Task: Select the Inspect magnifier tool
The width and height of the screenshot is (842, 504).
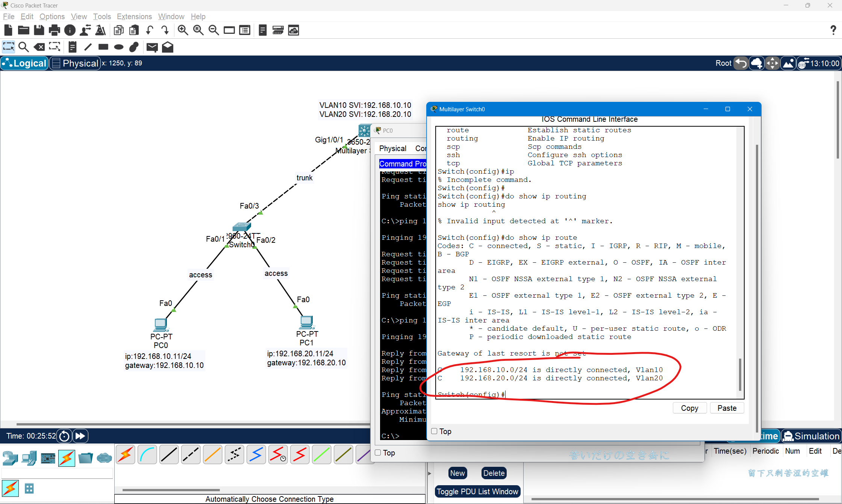Action: pyautogui.click(x=24, y=47)
